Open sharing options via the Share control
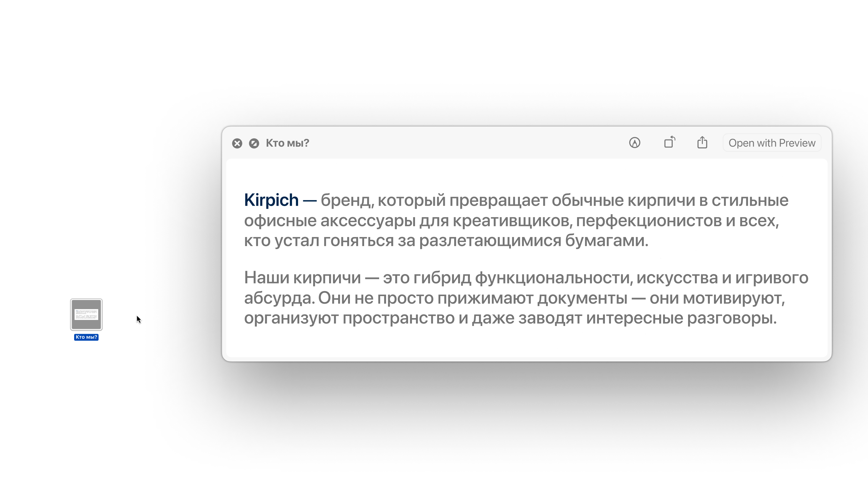868x488 pixels. [702, 143]
